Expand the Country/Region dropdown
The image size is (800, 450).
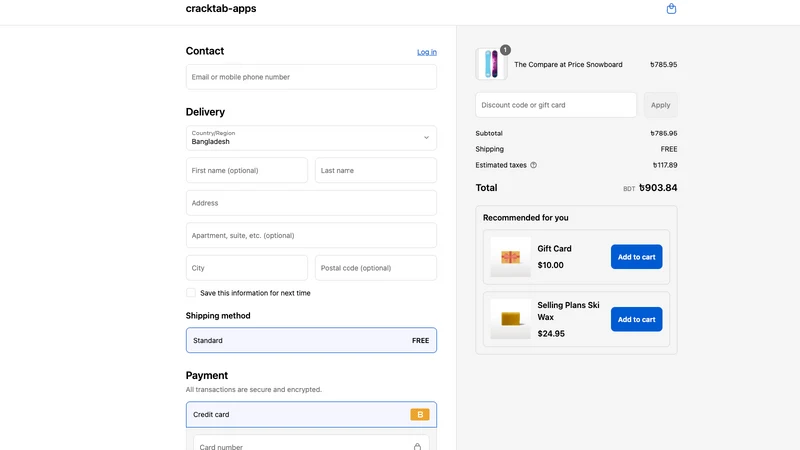click(x=311, y=138)
